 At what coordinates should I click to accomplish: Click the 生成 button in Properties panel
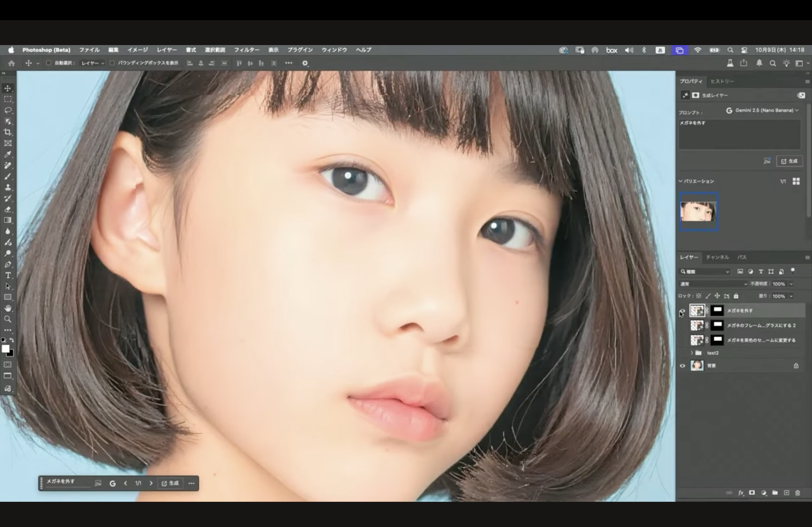(789, 161)
